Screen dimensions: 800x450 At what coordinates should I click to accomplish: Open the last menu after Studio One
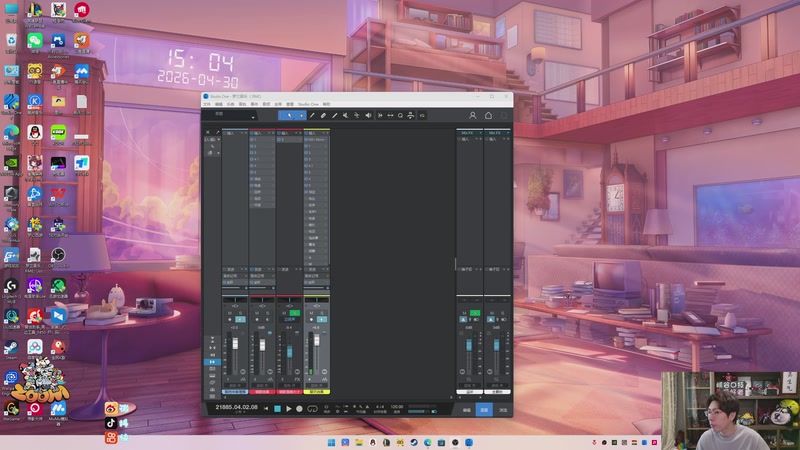coord(327,104)
